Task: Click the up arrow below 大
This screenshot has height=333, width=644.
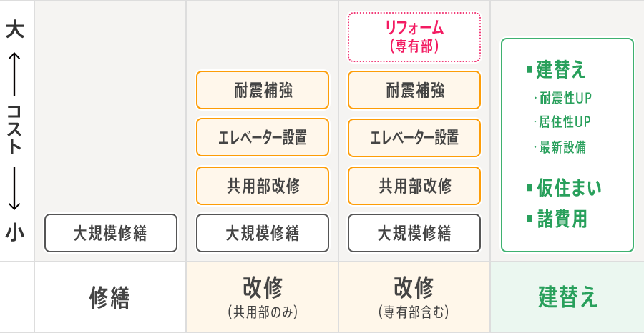Action: 16,66
